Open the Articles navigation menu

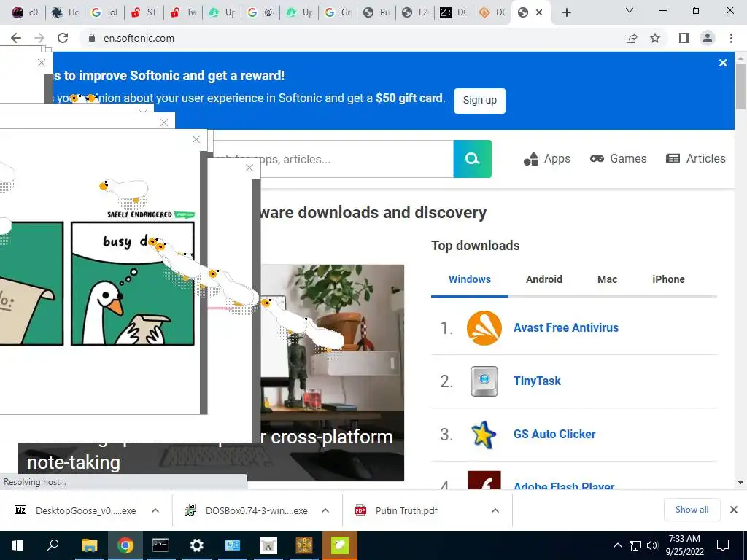[695, 158]
